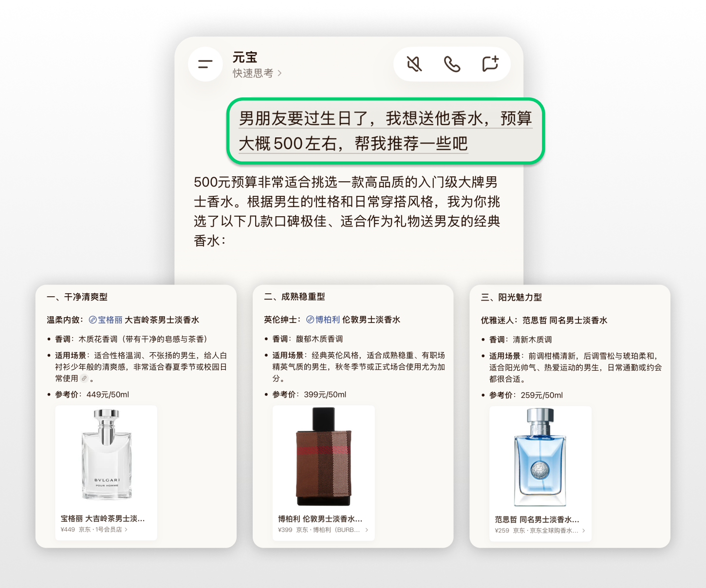This screenshot has height=588, width=706.
Task: Click the price 399元/50ml
Action: pyautogui.click(x=325, y=395)
